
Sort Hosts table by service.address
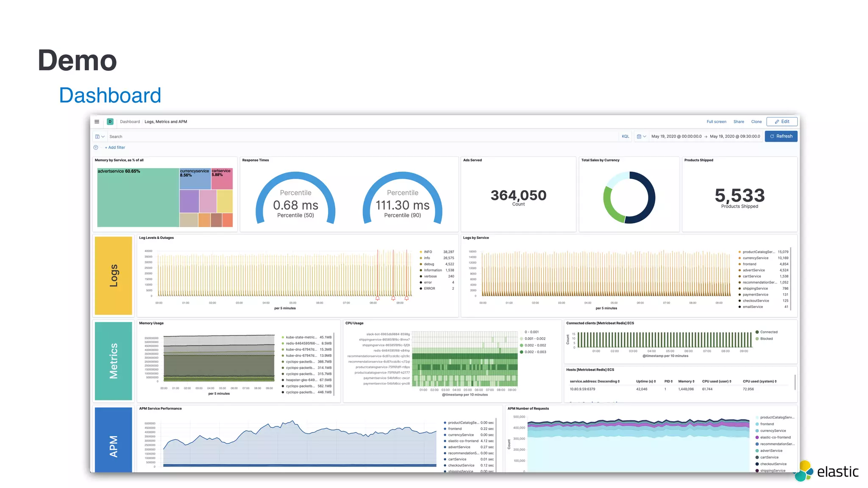point(595,381)
